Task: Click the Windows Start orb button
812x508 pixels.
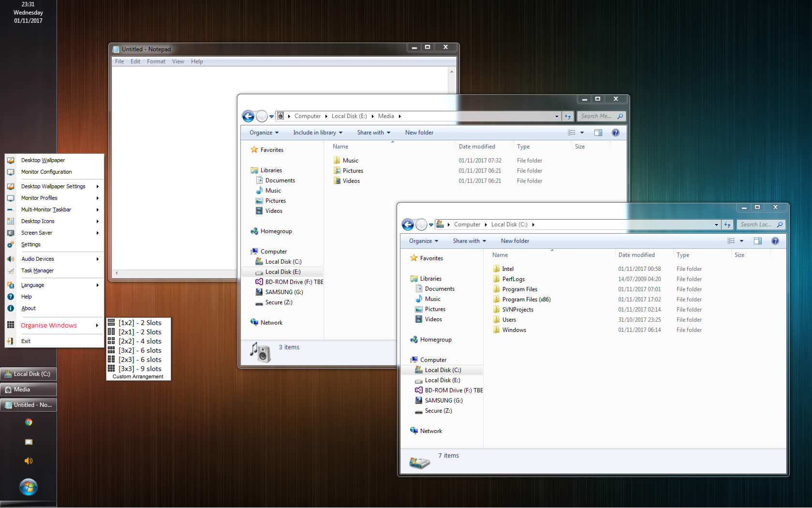Action: coord(29,487)
